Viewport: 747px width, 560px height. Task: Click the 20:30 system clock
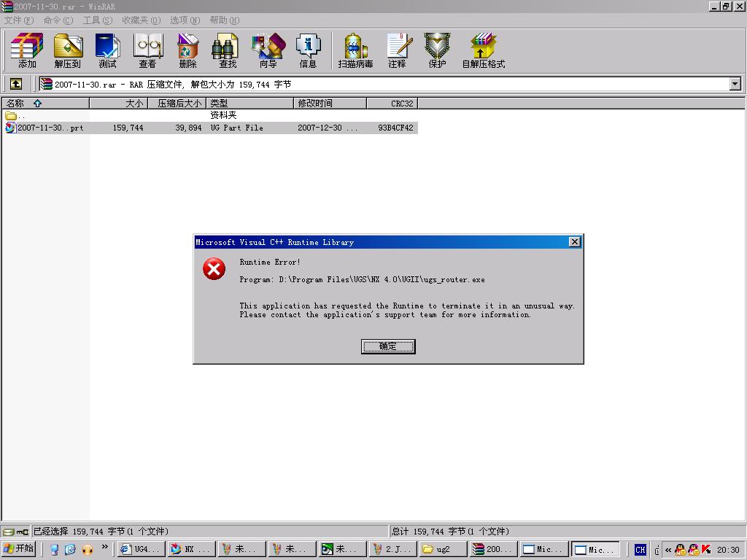point(728,550)
